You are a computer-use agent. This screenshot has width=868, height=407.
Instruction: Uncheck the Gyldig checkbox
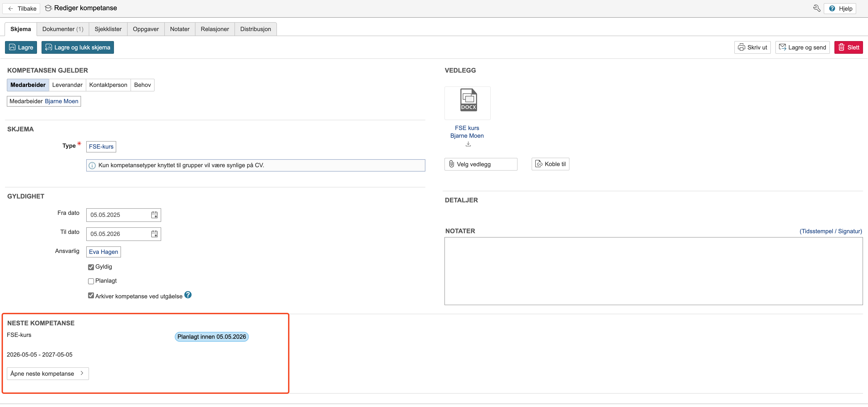click(91, 267)
